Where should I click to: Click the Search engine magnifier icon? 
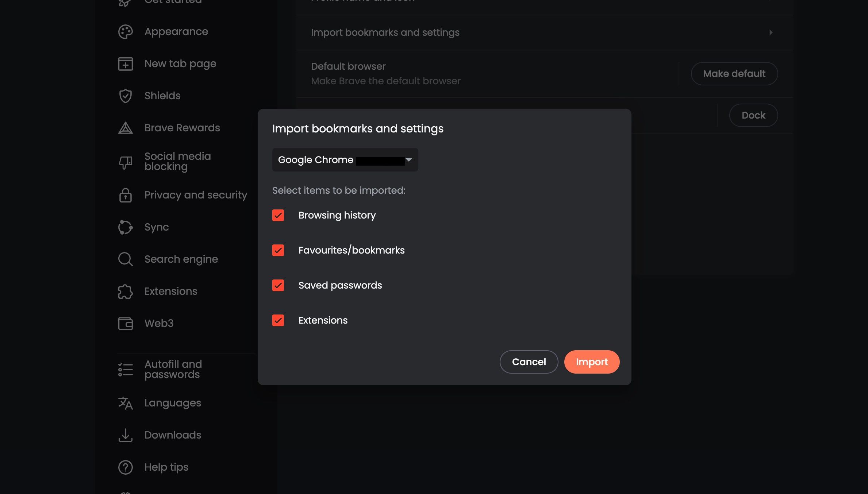[125, 259]
